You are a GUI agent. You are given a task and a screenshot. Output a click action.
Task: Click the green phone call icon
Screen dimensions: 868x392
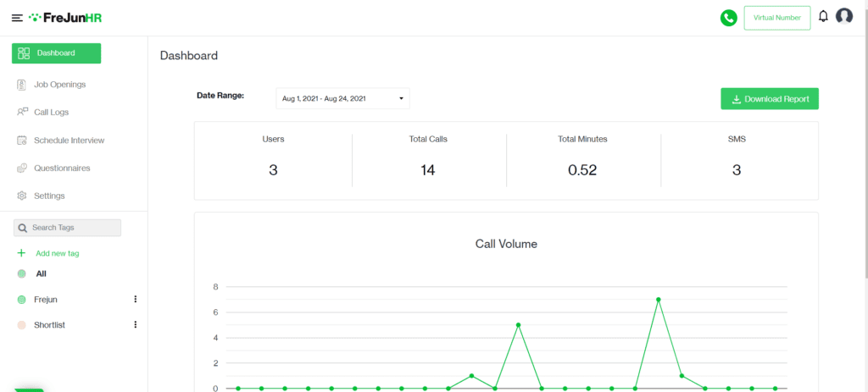click(728, 19)
